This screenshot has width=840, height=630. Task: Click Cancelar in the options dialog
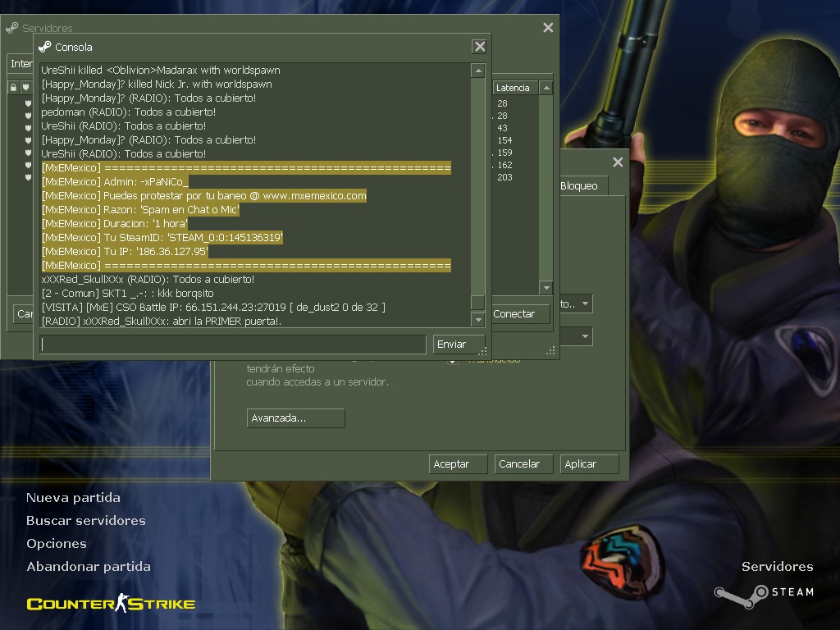pos(524,464)
